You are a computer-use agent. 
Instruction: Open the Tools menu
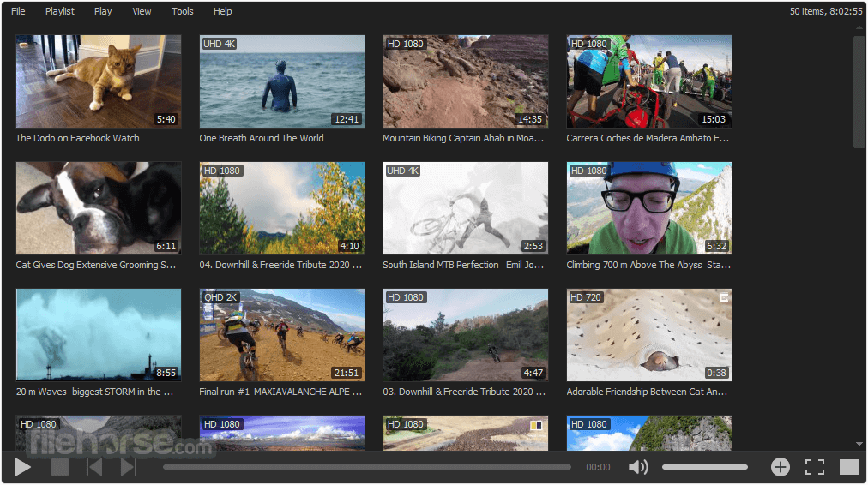pyautogui.click(x=182, y=11)
